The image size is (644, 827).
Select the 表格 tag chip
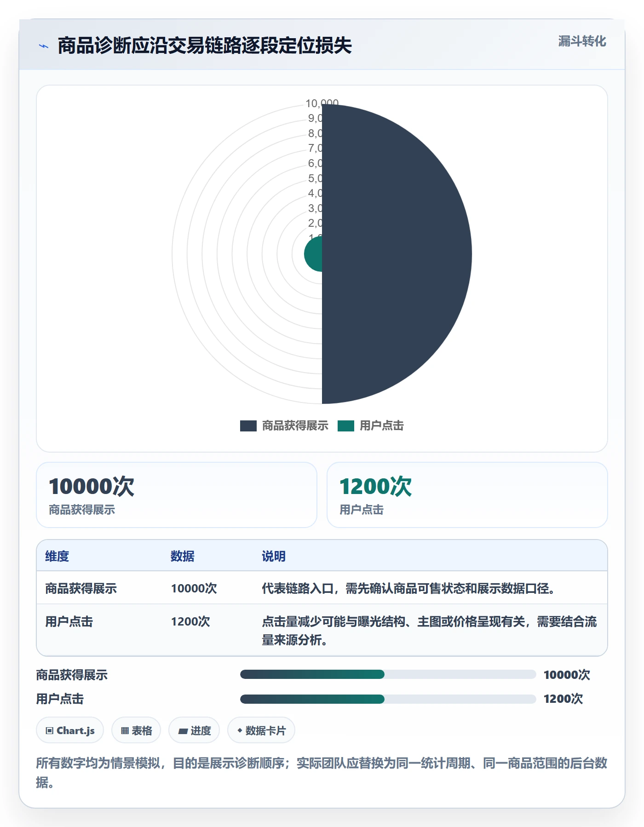click(136, 730)
